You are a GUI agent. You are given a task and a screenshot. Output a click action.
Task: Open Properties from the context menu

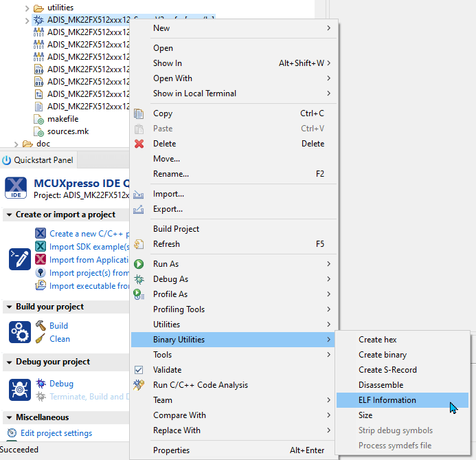pos(171,450)
